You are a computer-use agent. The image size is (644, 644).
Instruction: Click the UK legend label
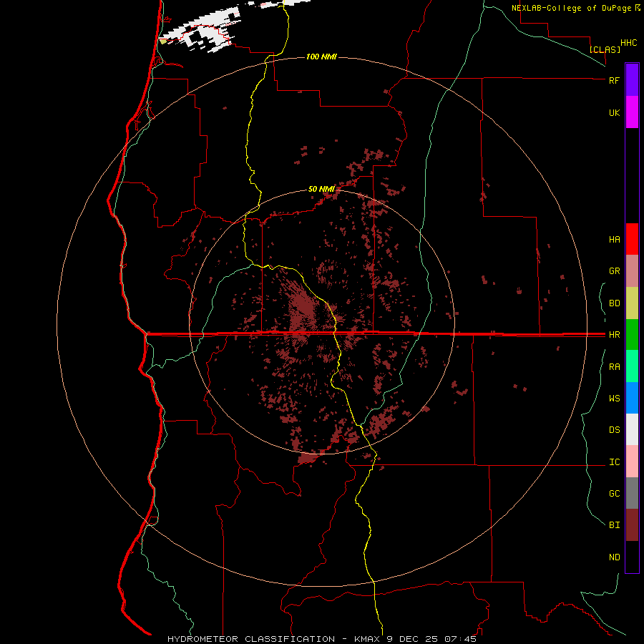[x=615, y=113]
